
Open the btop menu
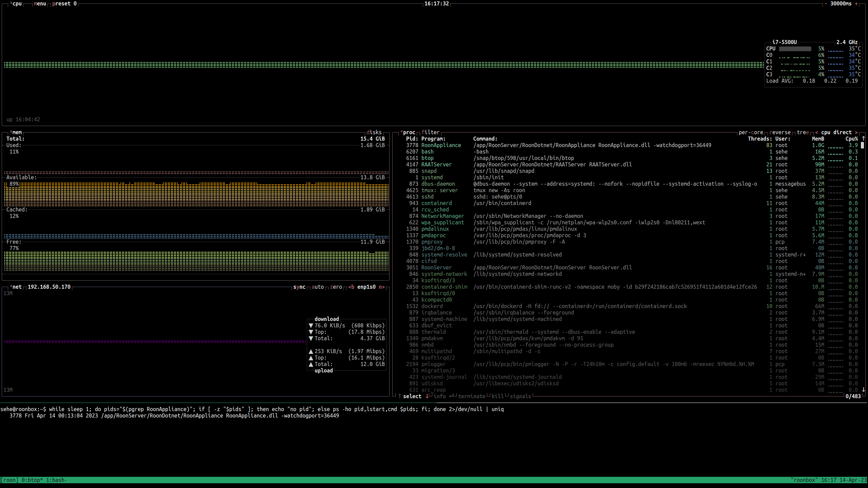(x=40, y=4)
